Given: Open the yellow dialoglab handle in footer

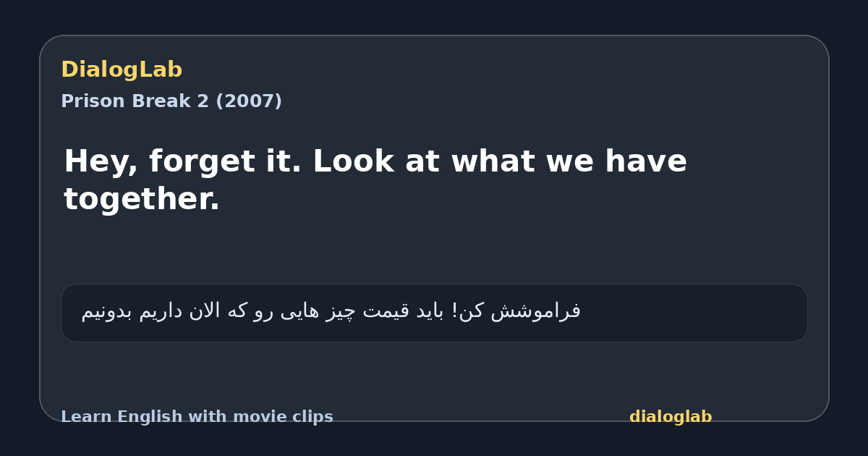Looking at the screenshot, I should (671, 417).
